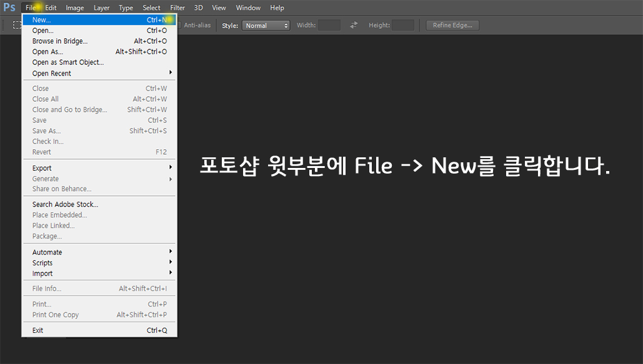643x364 pixels.
Task: Open the Type menu
Action: [x=126, y=7]
